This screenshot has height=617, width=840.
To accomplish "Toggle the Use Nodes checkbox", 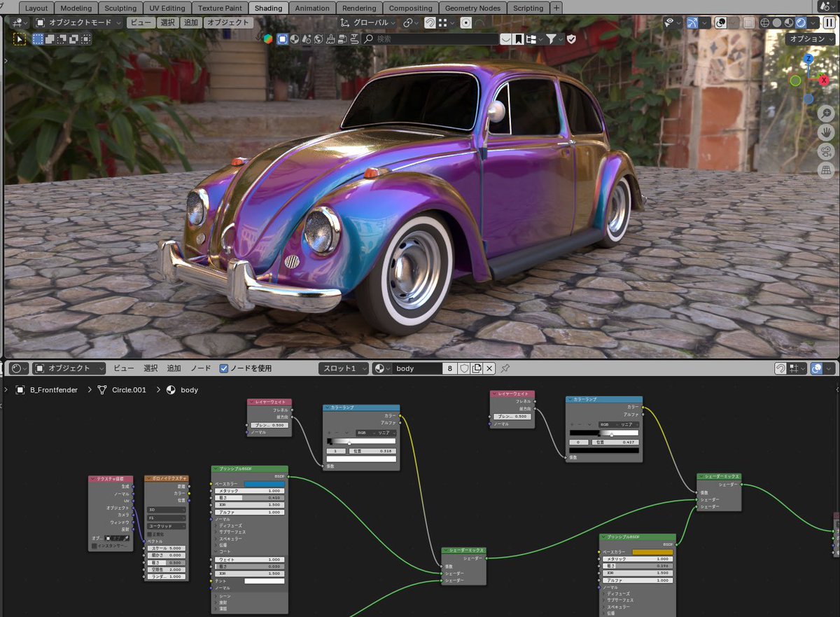I will pos(224,368).
